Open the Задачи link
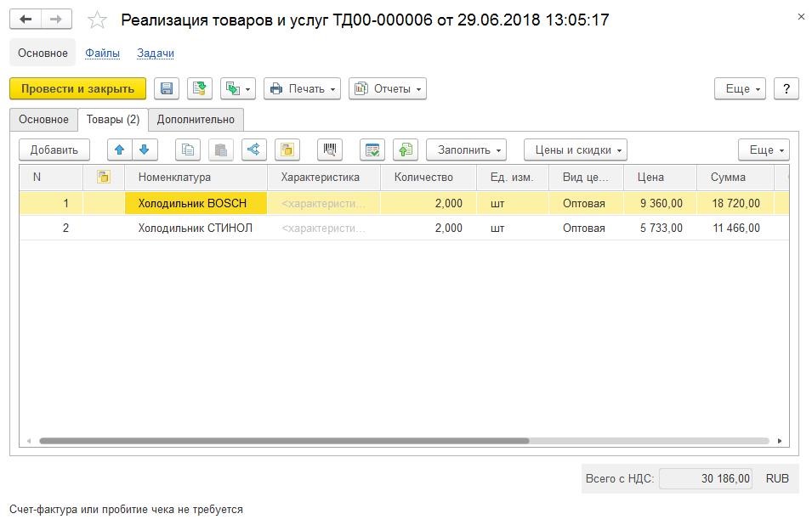This screenshot has width=812, height=525. click(x=156, y=54)
